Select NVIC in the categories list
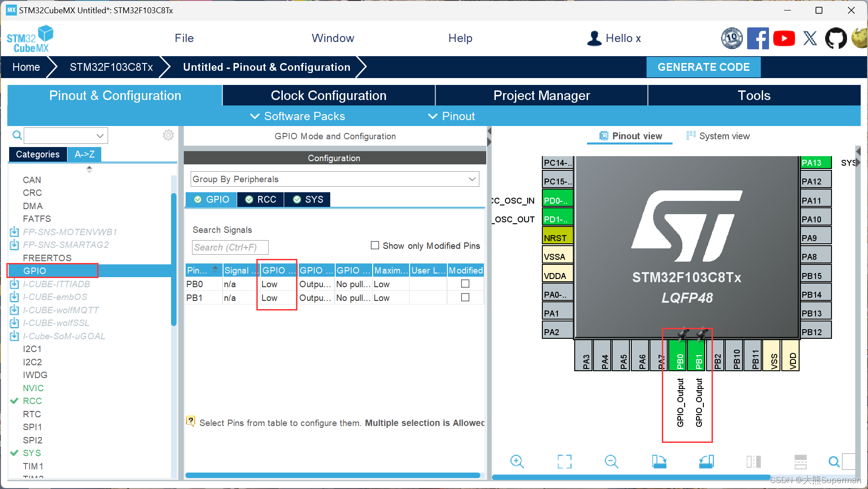 tap(33, 388)
